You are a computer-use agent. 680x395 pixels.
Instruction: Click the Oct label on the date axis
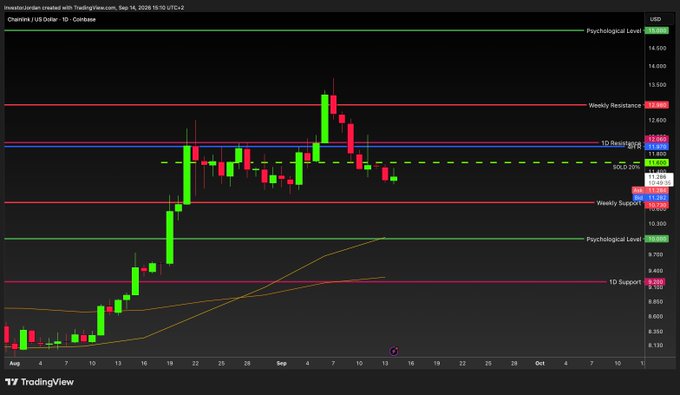539,363
